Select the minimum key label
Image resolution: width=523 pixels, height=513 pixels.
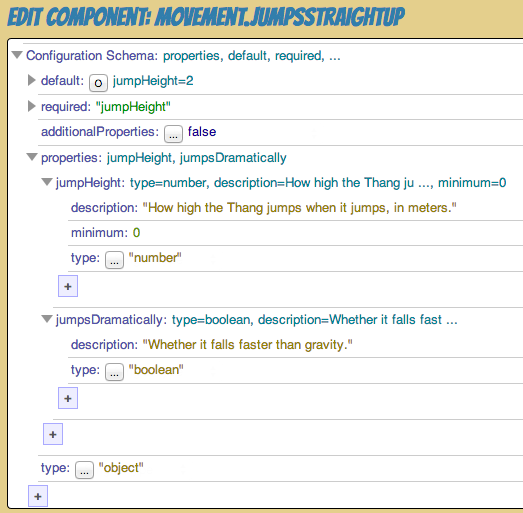click(99, 232)
